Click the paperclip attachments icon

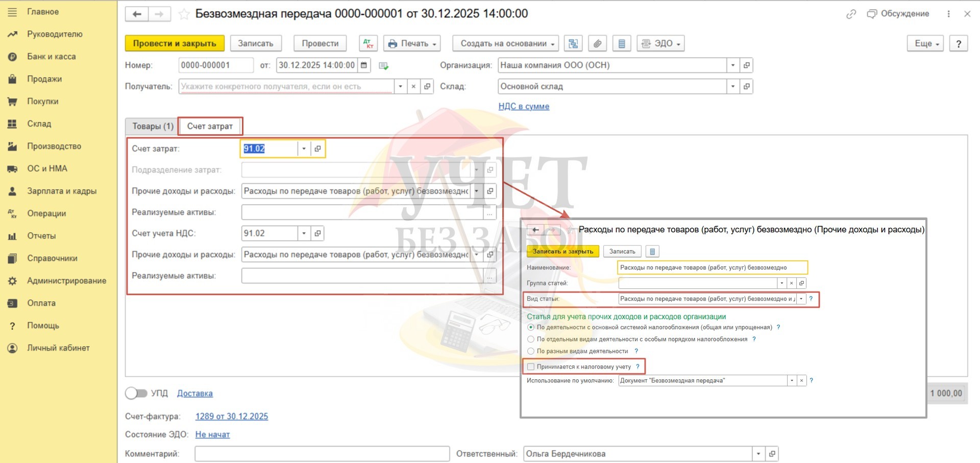pos(597,43)
